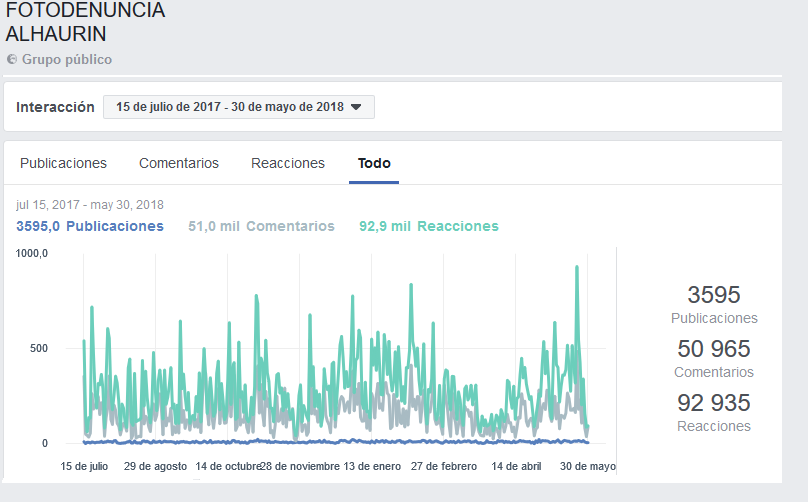Click the 27 de febrero axis label

click(x=444, y=466)
